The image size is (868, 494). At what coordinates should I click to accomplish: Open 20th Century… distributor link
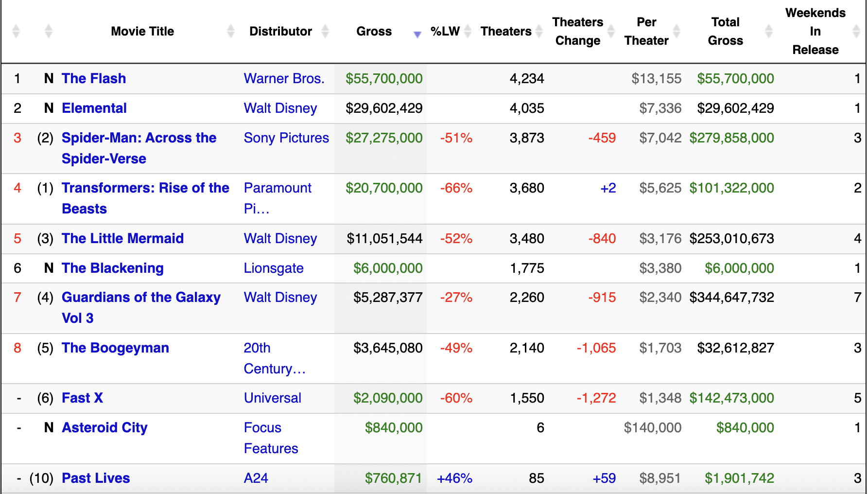click(275, 358)
